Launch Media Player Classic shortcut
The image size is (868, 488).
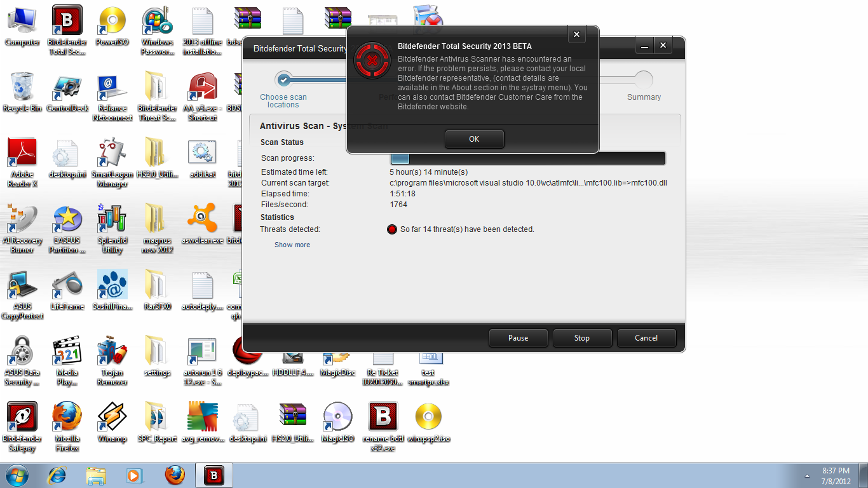pos(67,361)
